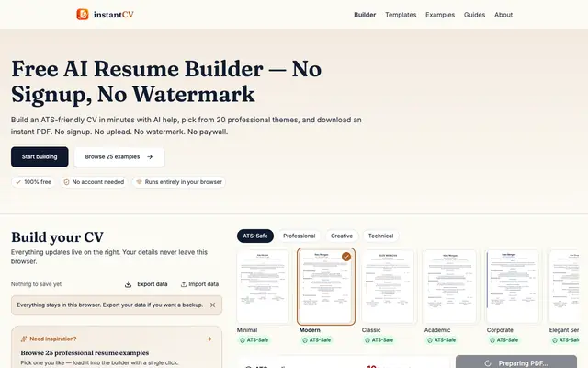Click the arrow icon in Browse 25 examples
The width and height of the screenshot is (588, 368).
[150, 157]
